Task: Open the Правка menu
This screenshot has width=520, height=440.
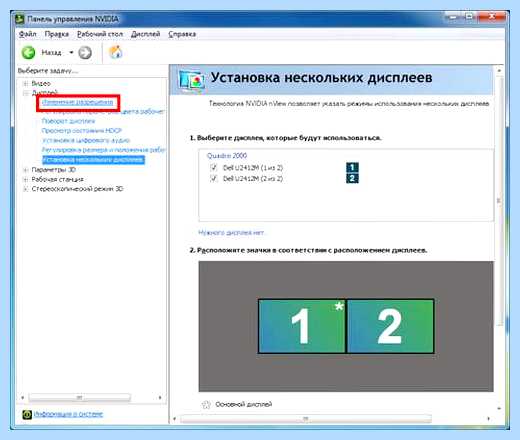Action: pos(57,34)
